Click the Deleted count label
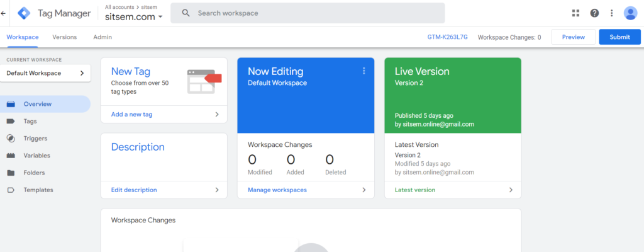Screen dimensions: 644x252 (336, 172)
